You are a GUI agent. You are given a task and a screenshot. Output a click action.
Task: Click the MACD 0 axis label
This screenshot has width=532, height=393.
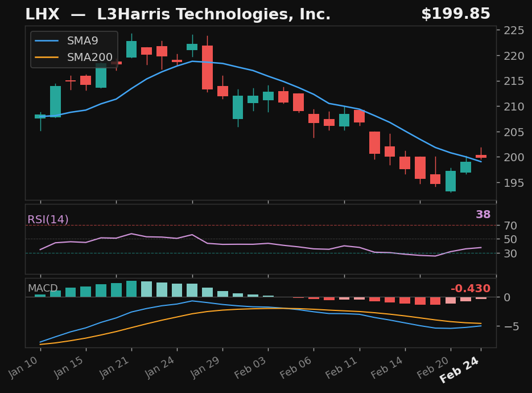(507, 297)
